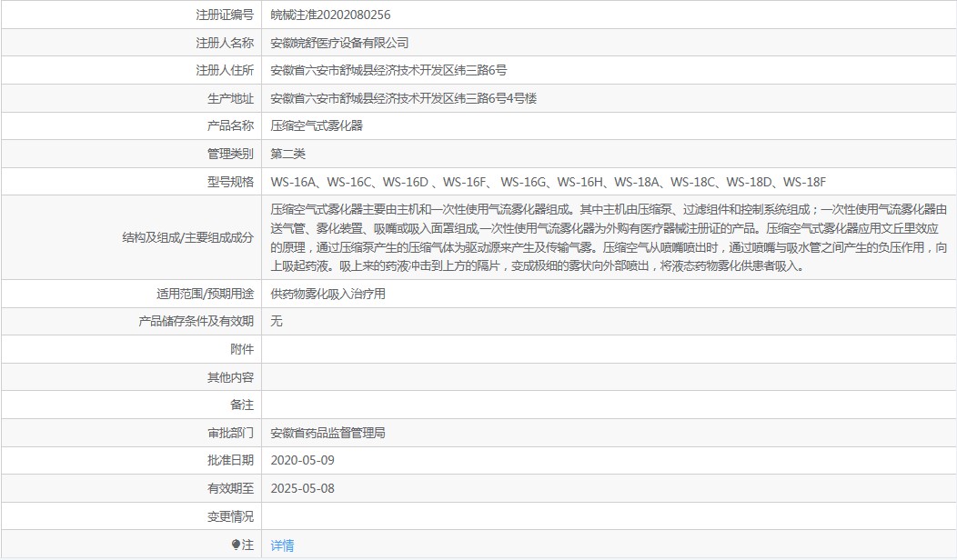Click the 其他内容 label
This screenshot has height=560, width=957.
230,377
